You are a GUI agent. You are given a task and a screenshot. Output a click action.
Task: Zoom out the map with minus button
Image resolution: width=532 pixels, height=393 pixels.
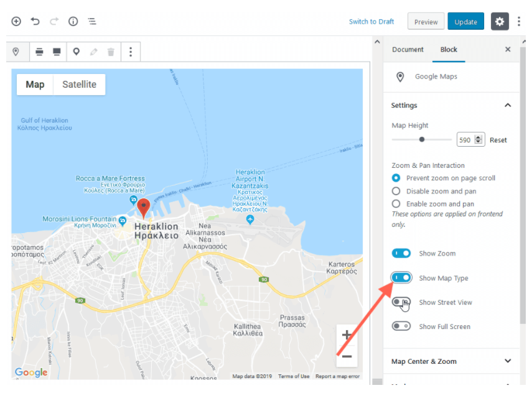[x=347, y=356]
